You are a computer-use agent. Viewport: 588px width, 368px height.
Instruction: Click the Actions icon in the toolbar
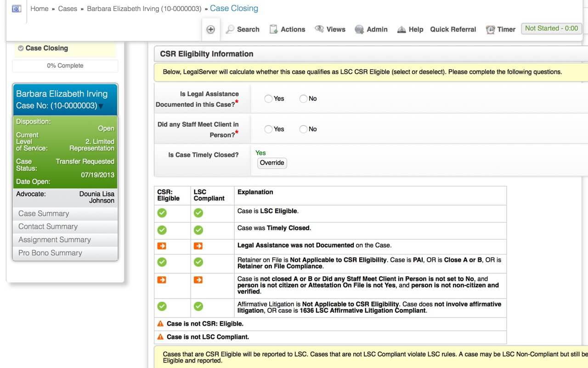tap(273, 29)
